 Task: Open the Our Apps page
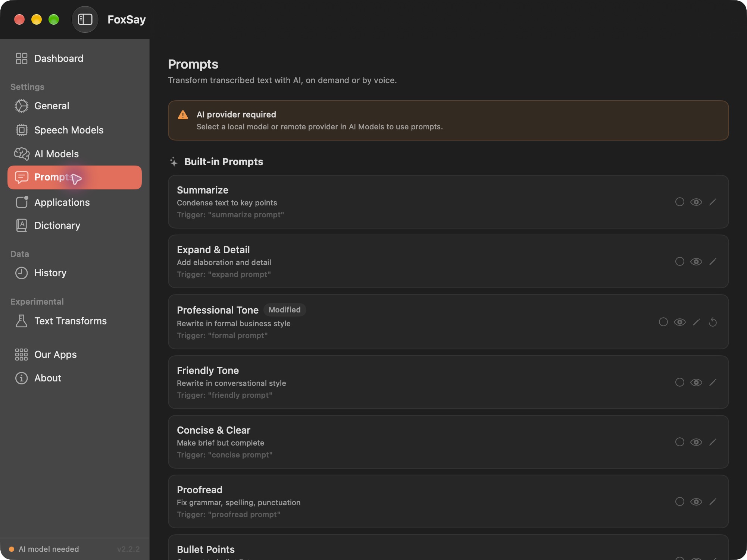click(x=75, y=355)
